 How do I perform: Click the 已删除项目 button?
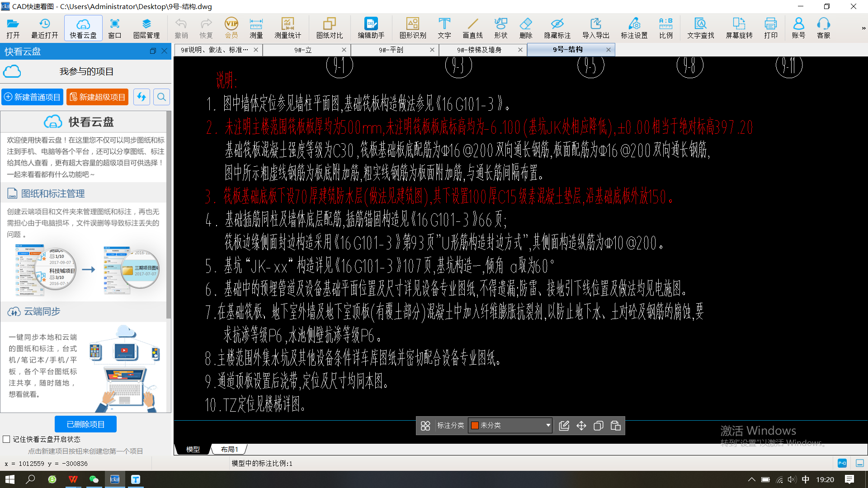pyautogui.click(x=85, y=424)
